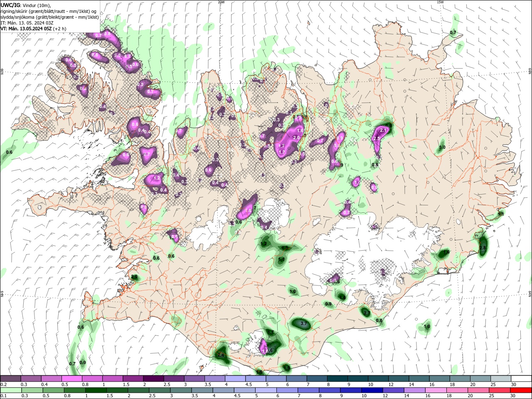The height and width of the screenshot is (399, 532).
Task: Click the '30' label under the upper legend row
Action: pos(514,384)
